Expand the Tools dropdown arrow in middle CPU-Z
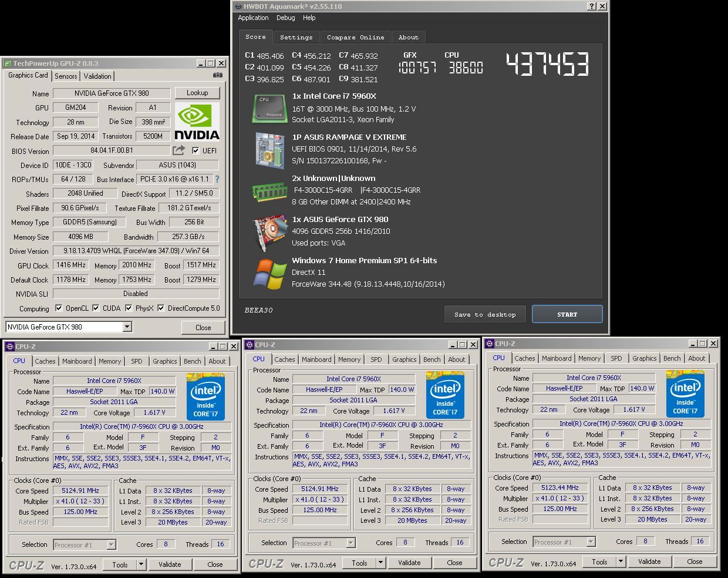 tap(380, 563)
